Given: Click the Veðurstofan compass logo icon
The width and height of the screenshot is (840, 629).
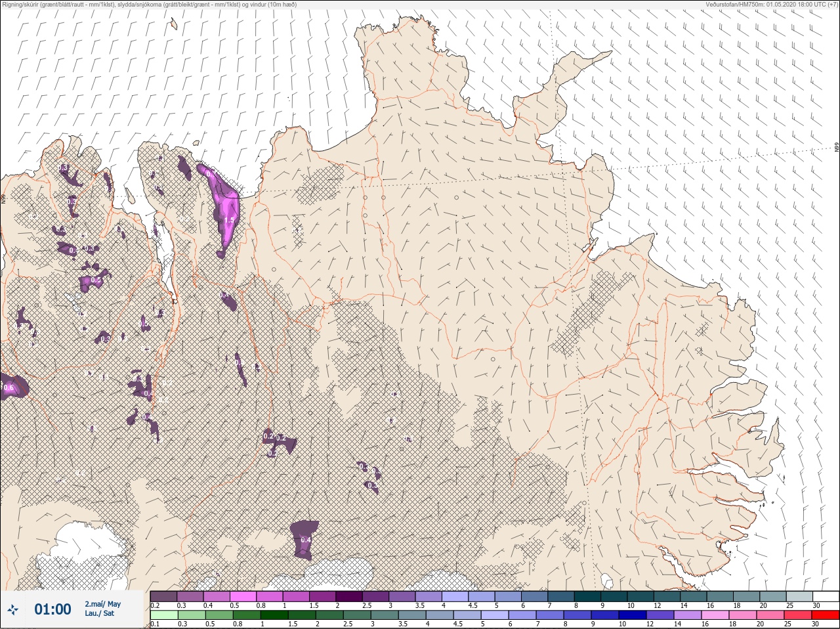Looking at the screenshot, I should point(12,610).
